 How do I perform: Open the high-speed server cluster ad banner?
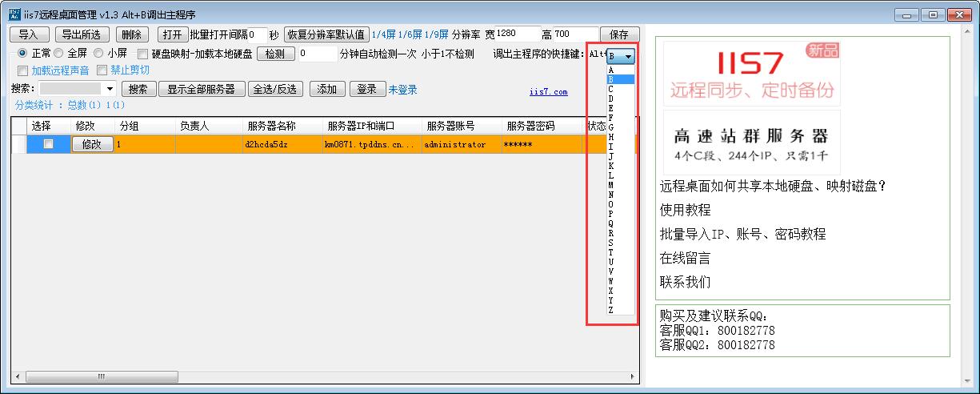[751, 142]
